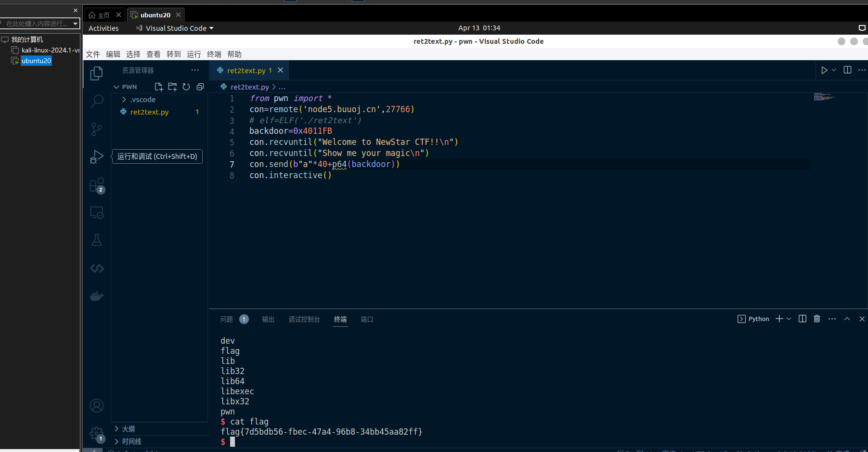Open the Source Control view
The width and height of the screenshot is (868, 452).
(x=97, y=129)
